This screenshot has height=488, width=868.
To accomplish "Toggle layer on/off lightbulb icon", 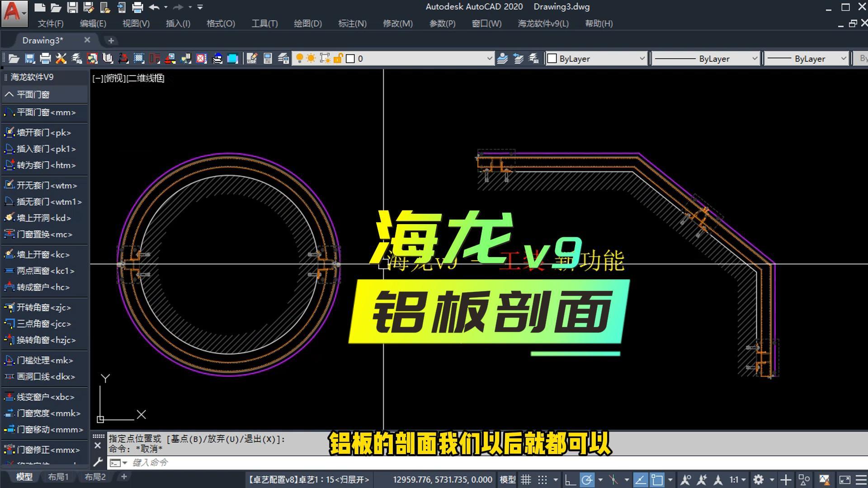I will (x=299, y=58).
